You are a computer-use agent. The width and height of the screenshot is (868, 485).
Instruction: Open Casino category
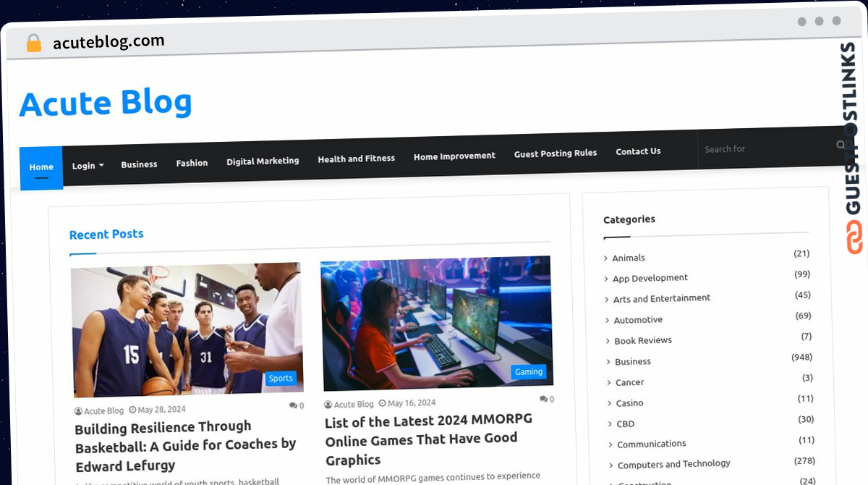[x=629, y=402]
